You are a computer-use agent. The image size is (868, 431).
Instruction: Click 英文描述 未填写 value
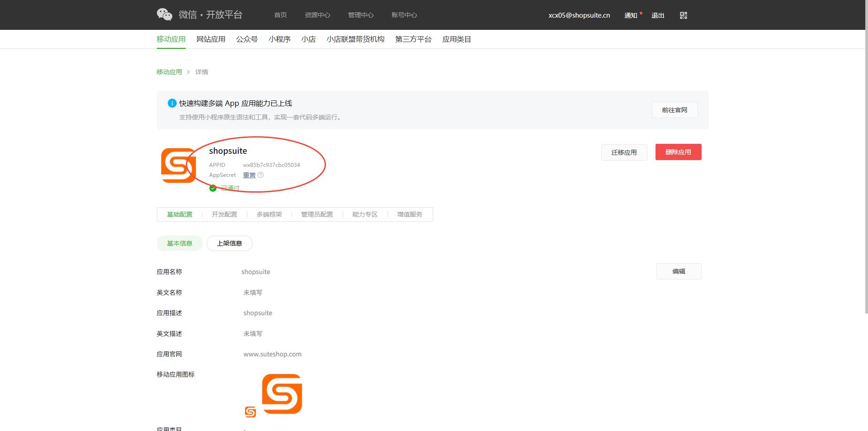point(253,334)
